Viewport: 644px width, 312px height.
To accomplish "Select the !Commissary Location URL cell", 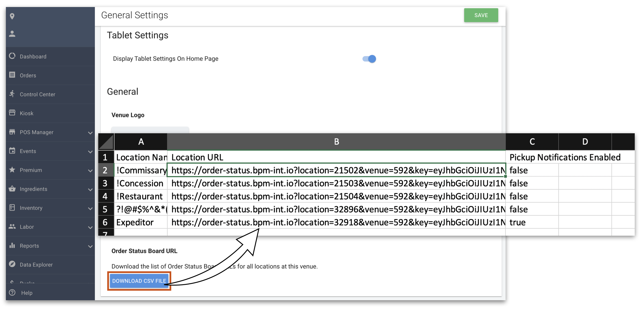I will click(x=336, y=170).
